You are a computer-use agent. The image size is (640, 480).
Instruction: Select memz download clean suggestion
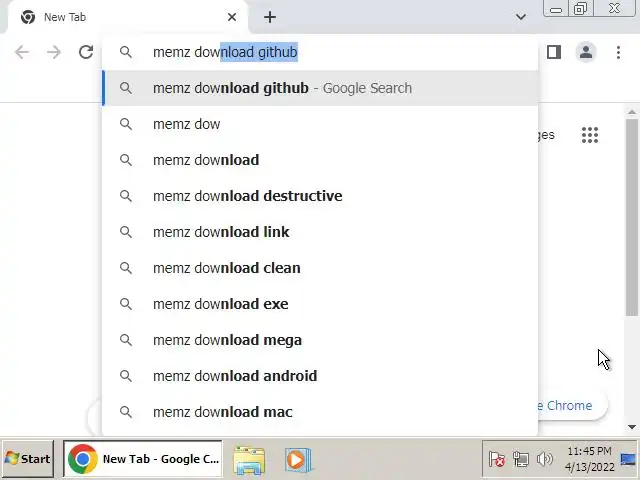[320, 268]
